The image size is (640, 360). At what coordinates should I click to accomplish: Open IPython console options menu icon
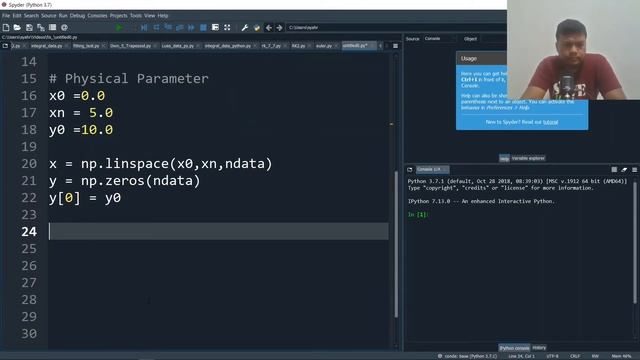(x=634, y=169)
